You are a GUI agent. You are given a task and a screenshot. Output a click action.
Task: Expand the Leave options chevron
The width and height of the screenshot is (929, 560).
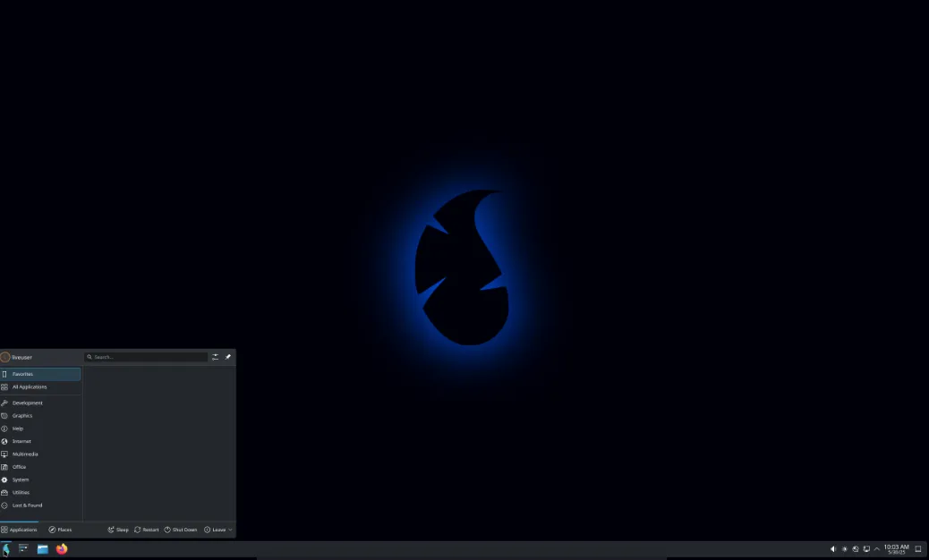click(230, 529)
